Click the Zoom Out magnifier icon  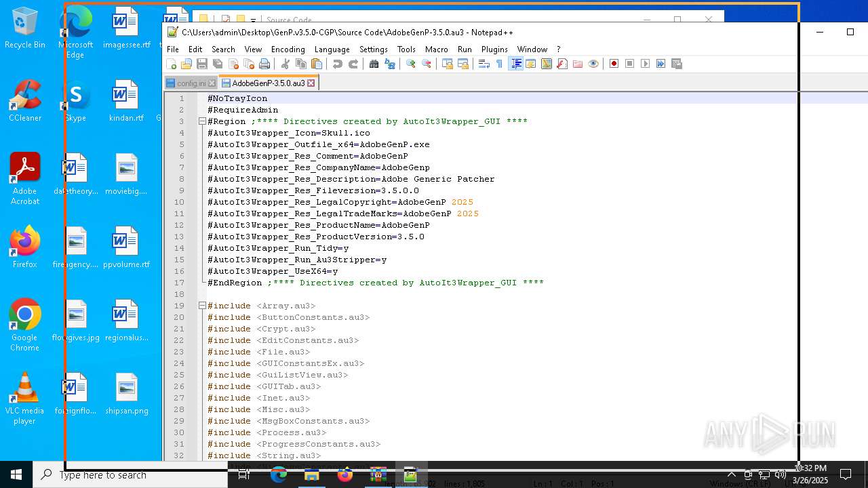pos(427,64)
